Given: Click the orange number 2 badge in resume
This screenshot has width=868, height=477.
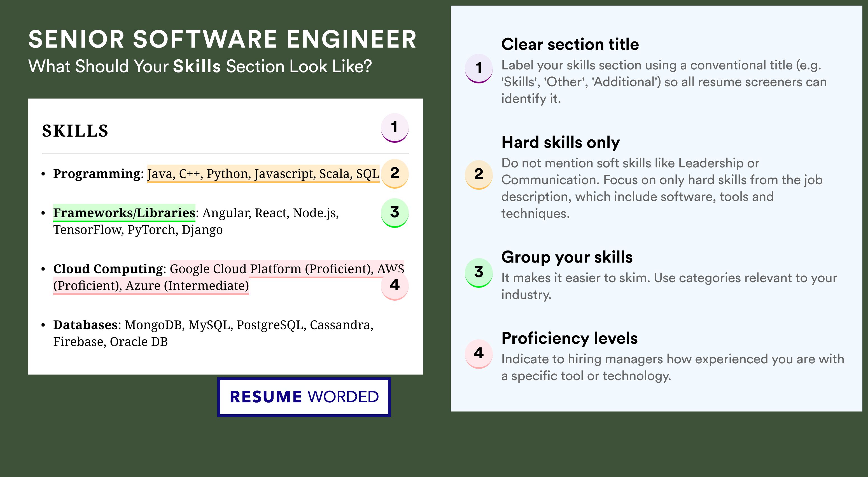Looking at the screenshot, I should [x=395, y=174].
